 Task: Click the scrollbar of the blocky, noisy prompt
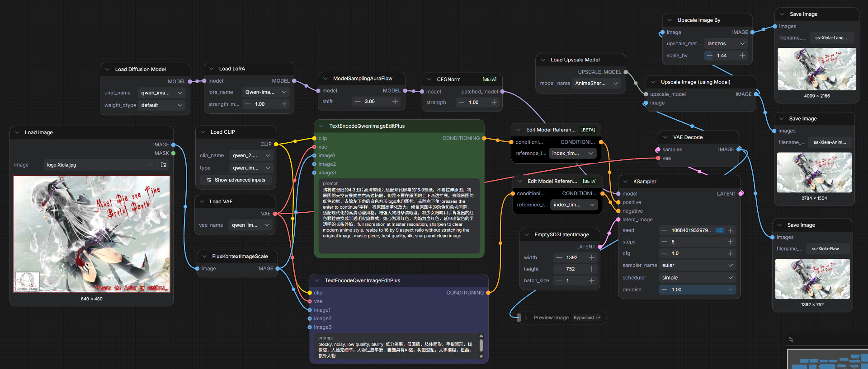tap(481, 346)
